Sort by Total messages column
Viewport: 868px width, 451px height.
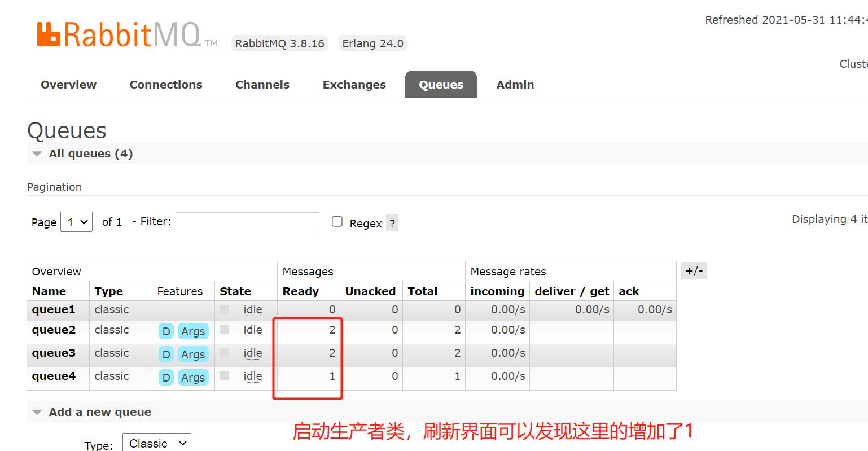[423, 291]
